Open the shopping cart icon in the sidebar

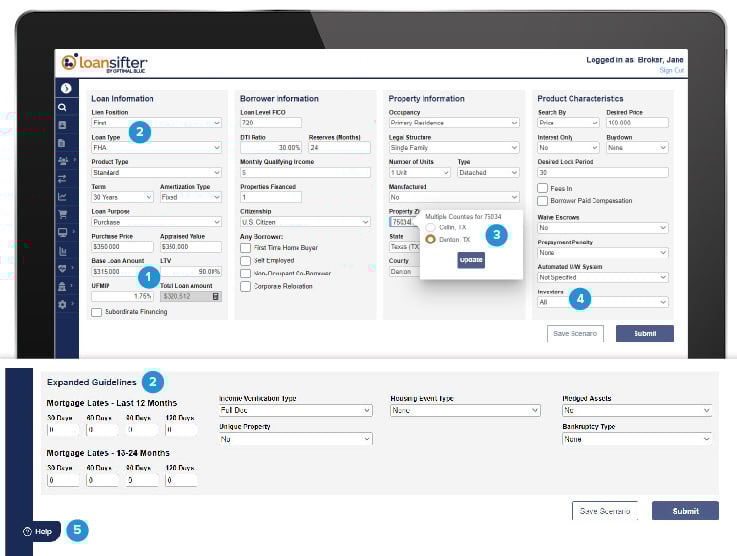pos(63,214)
